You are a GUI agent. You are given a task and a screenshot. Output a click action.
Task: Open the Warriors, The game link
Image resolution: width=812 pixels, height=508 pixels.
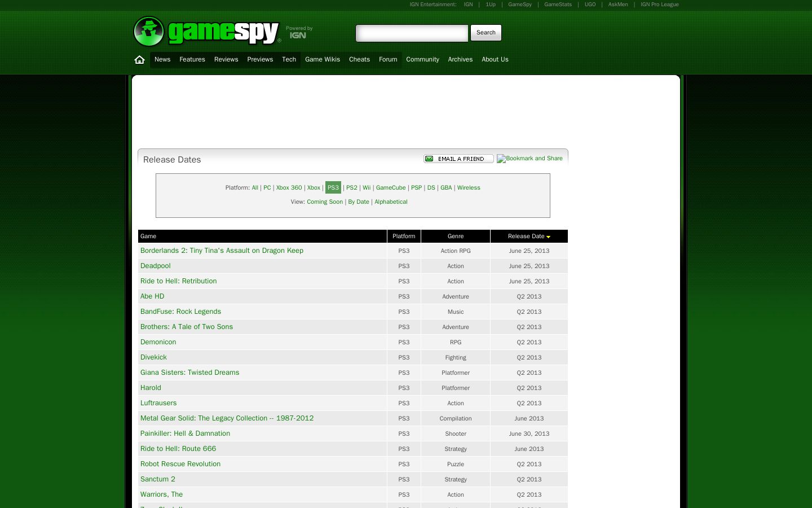tap(161, 494)
